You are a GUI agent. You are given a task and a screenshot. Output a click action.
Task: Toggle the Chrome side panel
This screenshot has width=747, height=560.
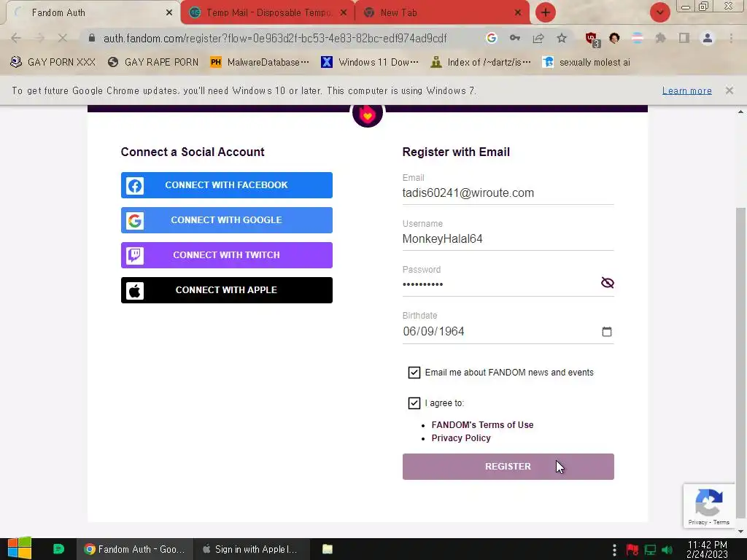tap(684, 38)
